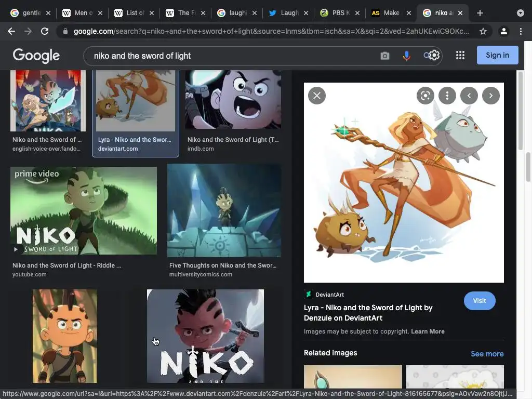Screen dimensions: 532x399
Task: Close the PBS K tab
Action: point(357,13)
